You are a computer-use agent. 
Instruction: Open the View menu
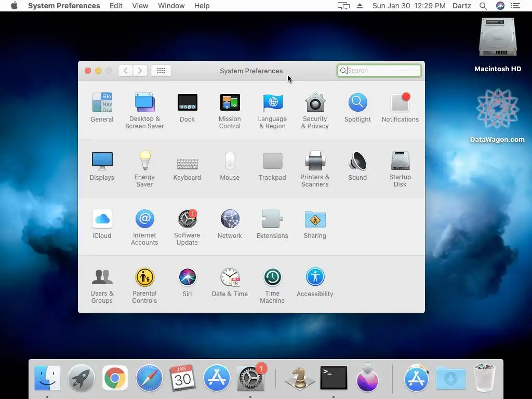140,6
